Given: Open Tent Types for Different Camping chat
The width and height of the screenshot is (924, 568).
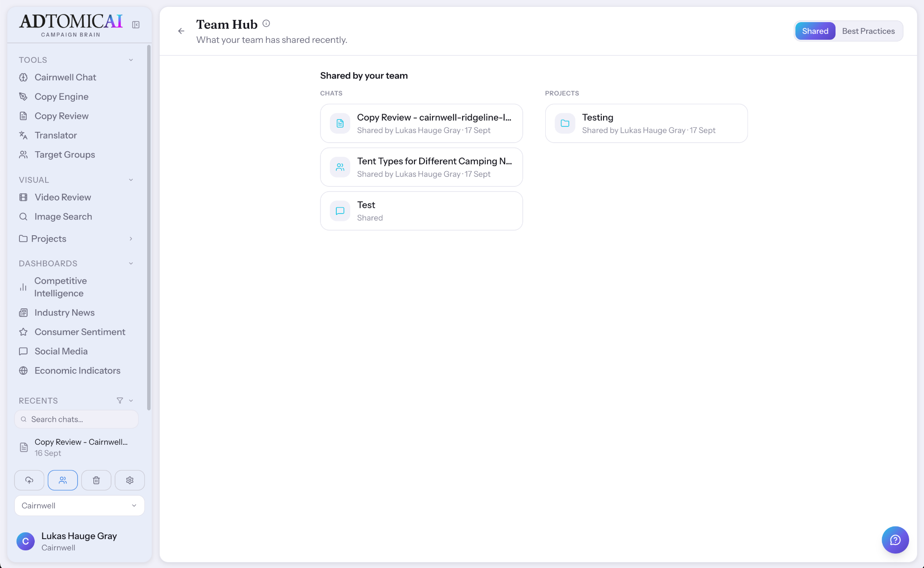Looking at the screenshot, I should coord(421,167).
